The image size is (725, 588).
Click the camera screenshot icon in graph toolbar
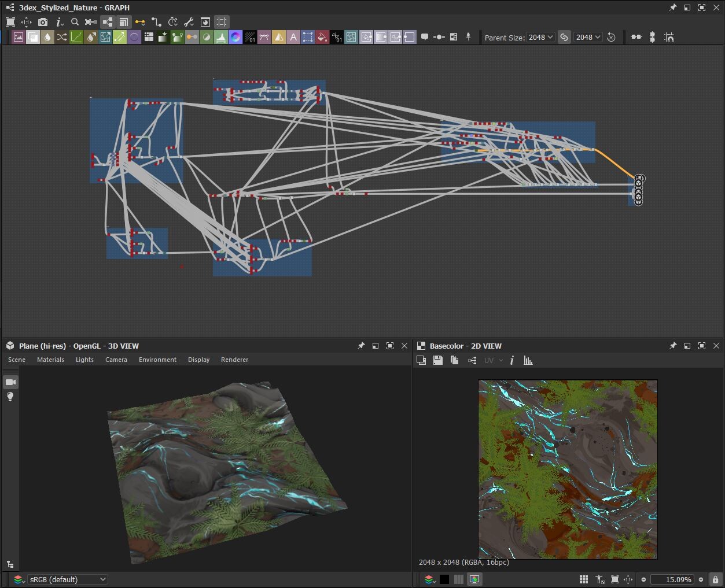coord(43,22)
